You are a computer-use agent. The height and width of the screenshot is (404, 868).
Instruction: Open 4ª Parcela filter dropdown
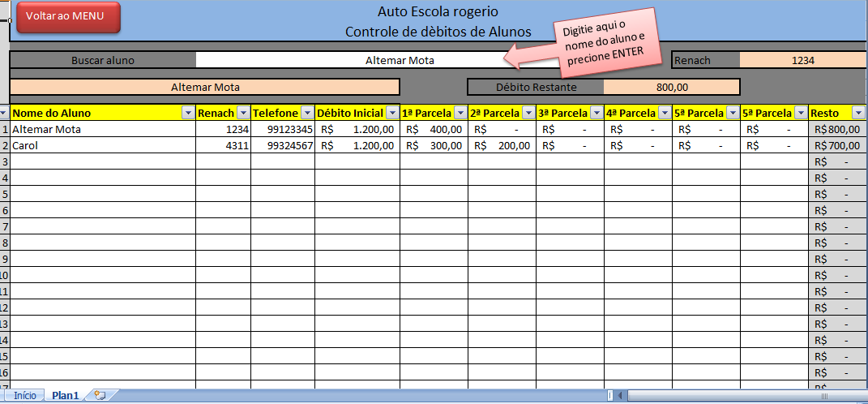665,113
